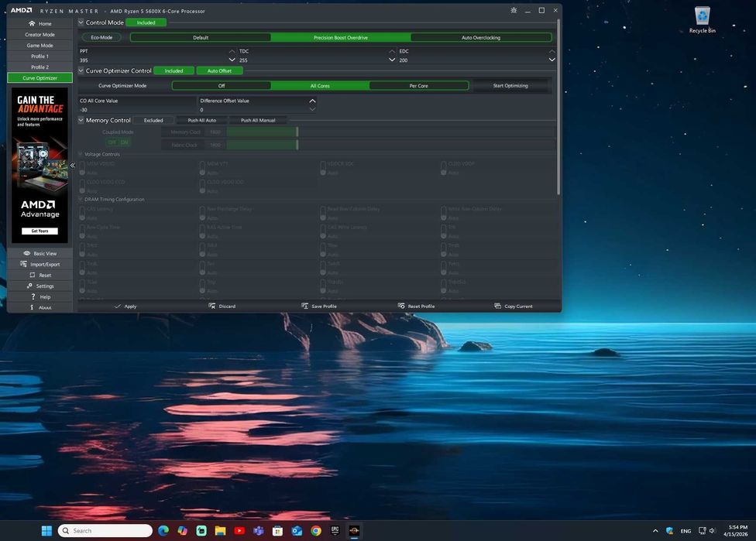Enable Eco-Mode

(101, 38)
